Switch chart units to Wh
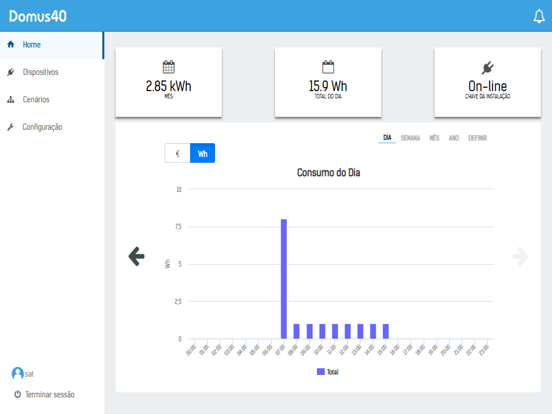Screen dimensions: 552x414 pyautogui.click(x=202, y=153)
